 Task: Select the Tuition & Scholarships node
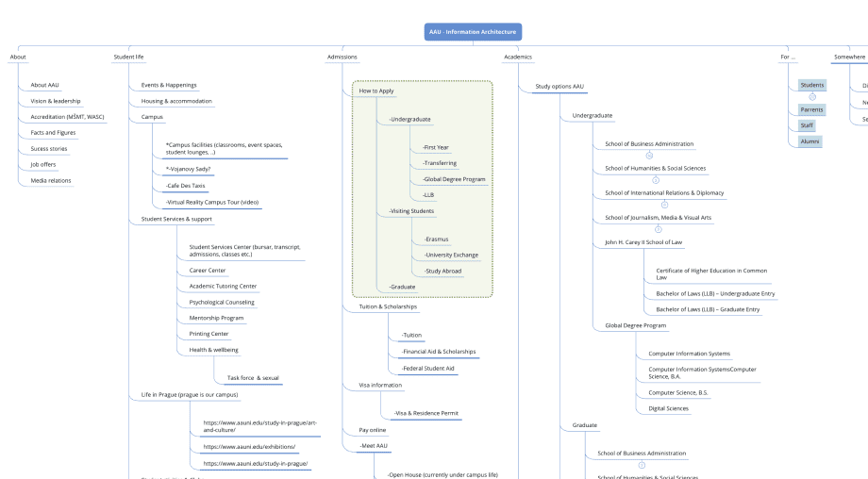pyautogui.click(x=388, y=307)
